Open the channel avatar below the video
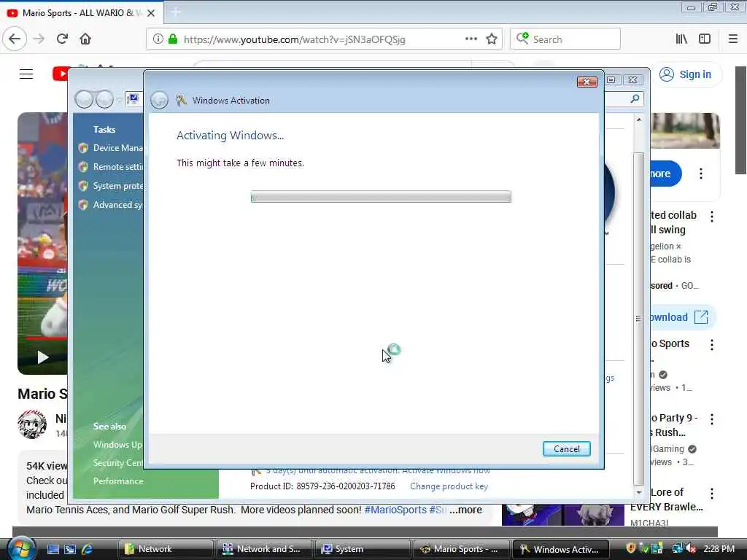Image resolution: width=747 pixels, height=560 pixels. 32,424
